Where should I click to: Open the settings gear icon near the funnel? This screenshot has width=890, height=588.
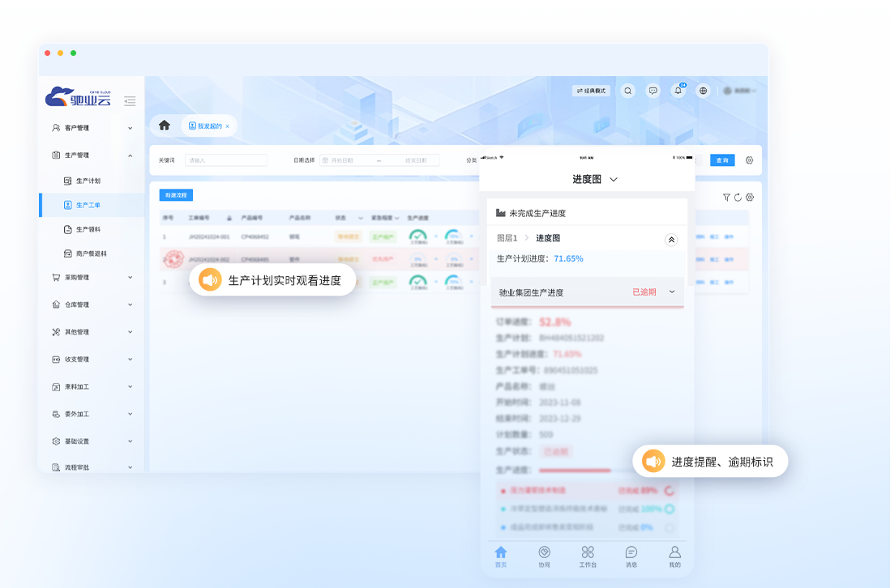[749, 198]
